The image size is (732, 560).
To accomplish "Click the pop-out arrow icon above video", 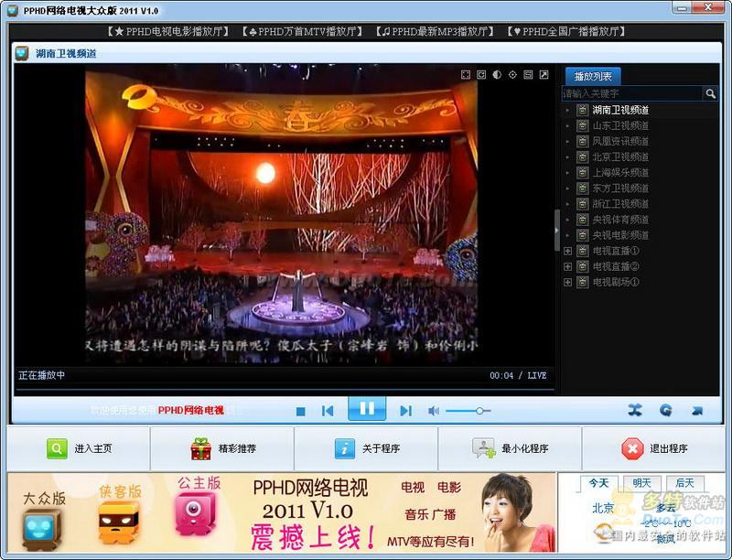I will point(544,75).
